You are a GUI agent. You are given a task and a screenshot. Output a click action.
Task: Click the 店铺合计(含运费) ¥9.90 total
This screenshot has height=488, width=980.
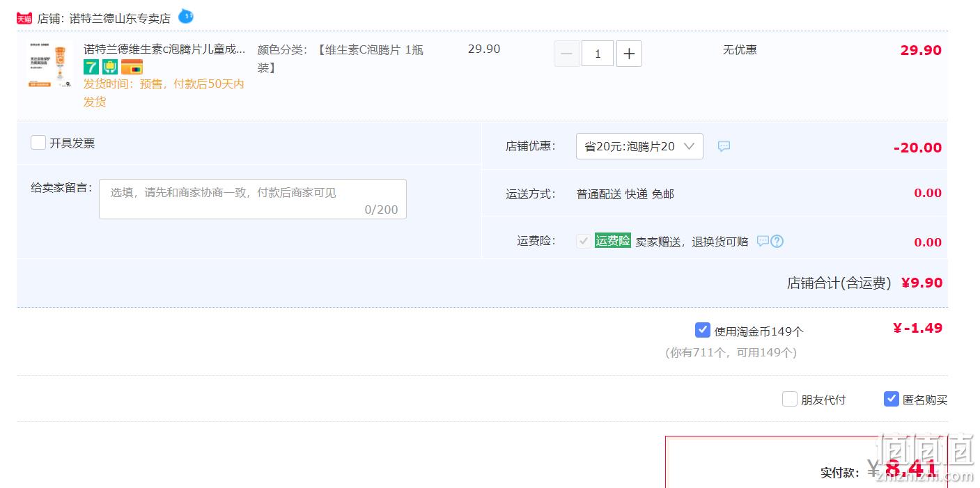click(864, 283)
